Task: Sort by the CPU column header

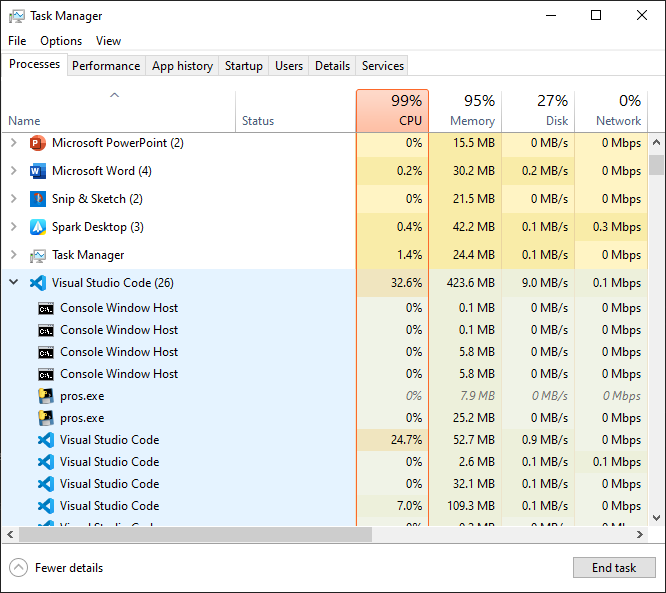Action: [392, 111]
